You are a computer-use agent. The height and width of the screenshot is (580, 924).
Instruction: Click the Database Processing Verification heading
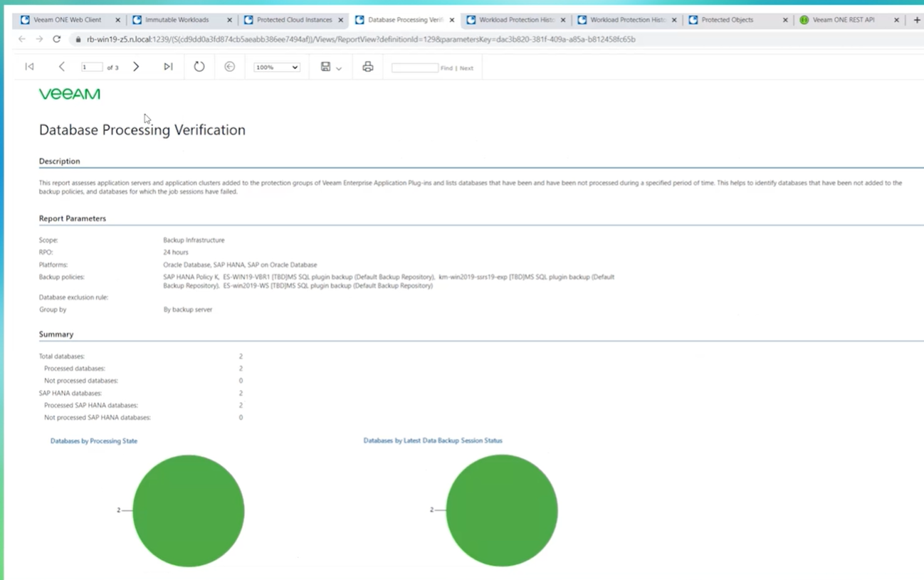pos(142,130)
